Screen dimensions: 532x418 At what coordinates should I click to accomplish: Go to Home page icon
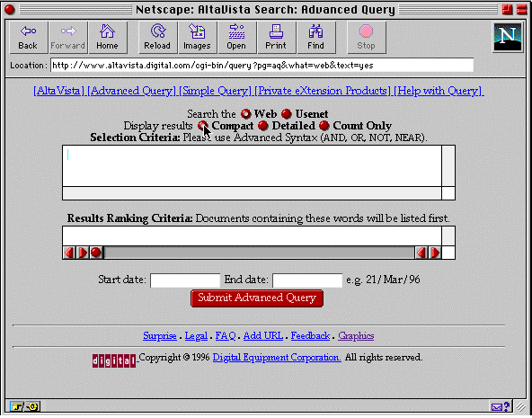click(108, 38)
